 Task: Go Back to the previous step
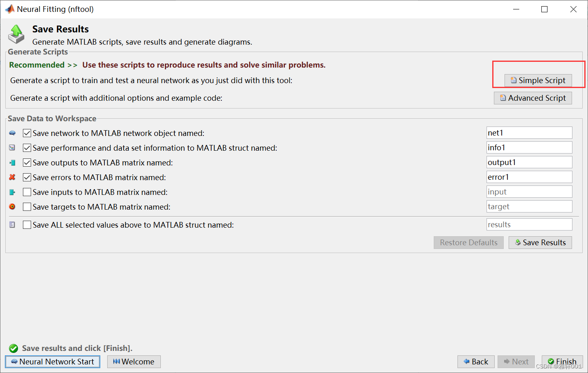pyautogui.click(x=476, y=362)
